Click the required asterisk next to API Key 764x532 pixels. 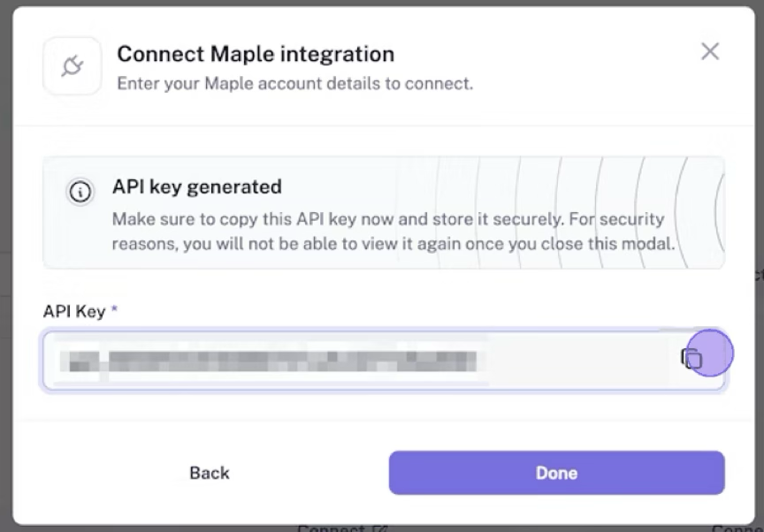(114, 311)
